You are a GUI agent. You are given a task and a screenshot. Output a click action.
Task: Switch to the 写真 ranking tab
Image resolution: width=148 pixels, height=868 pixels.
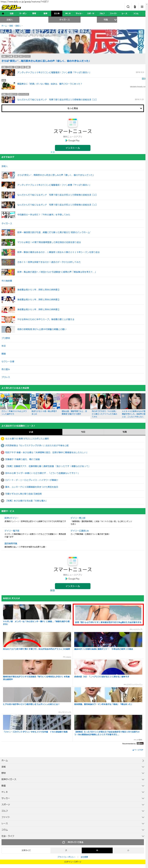point(125,432)
